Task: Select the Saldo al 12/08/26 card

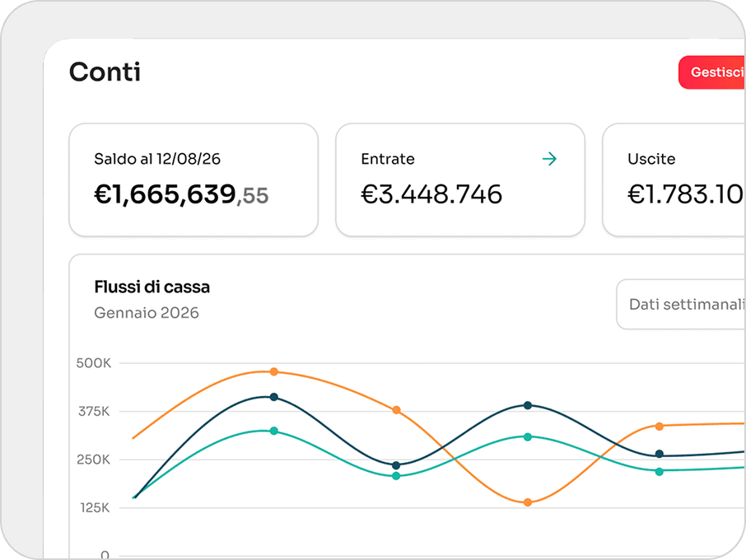Action: 193,180
